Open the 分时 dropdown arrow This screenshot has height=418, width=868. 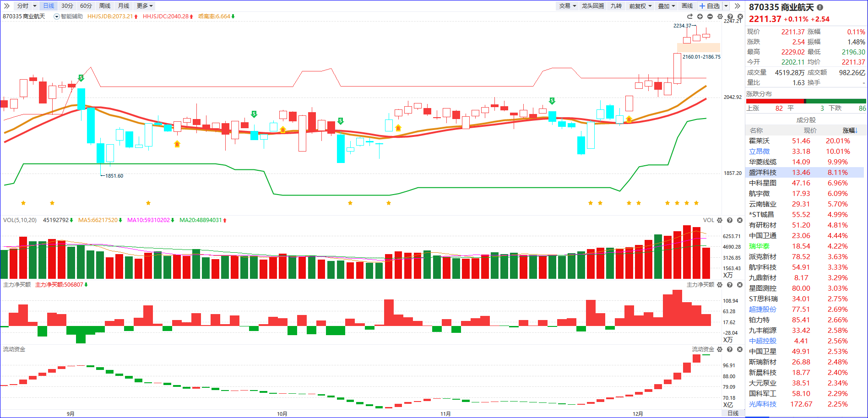click(x=34, y=6)
